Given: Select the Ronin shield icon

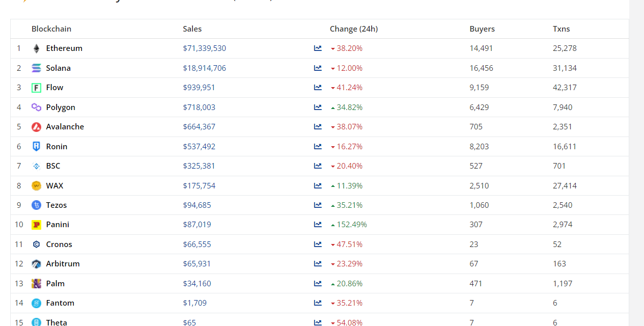Looking at the screenshot, I should (36, 146).
